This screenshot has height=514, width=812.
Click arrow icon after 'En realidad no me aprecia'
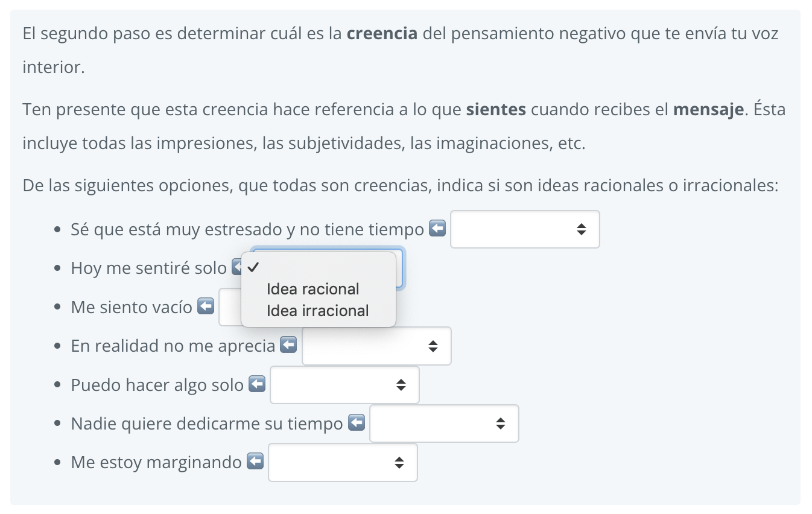point(289,345)
